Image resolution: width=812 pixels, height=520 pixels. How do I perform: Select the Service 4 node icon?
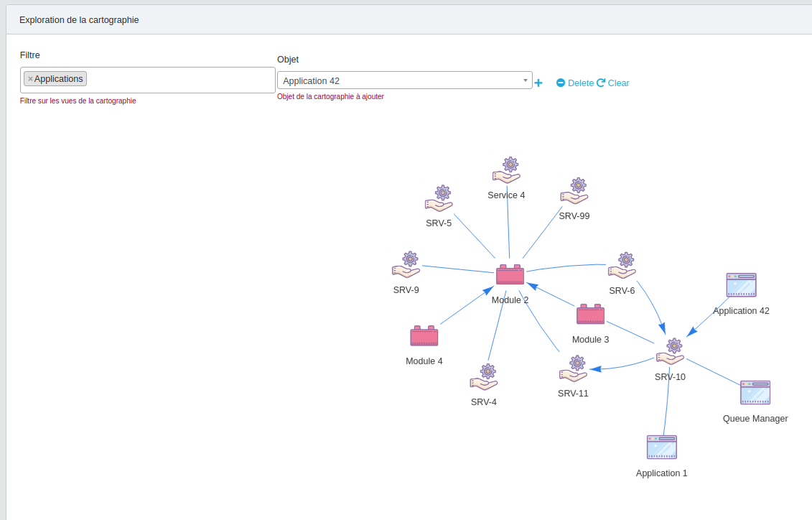[507, 169]
